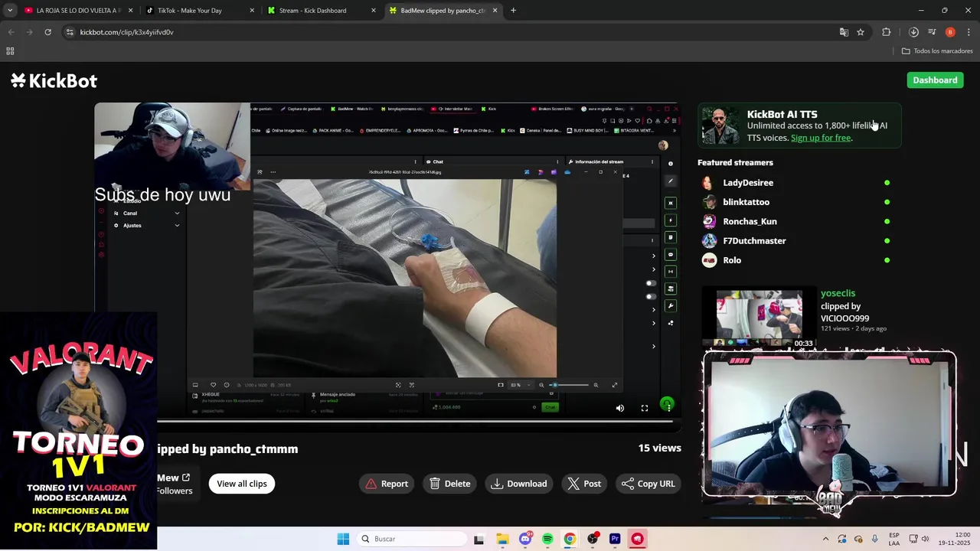The width and height of the screenshot is (980, 551).
Task: Click the Sign up for free link
Action: (x=821, y=138)
